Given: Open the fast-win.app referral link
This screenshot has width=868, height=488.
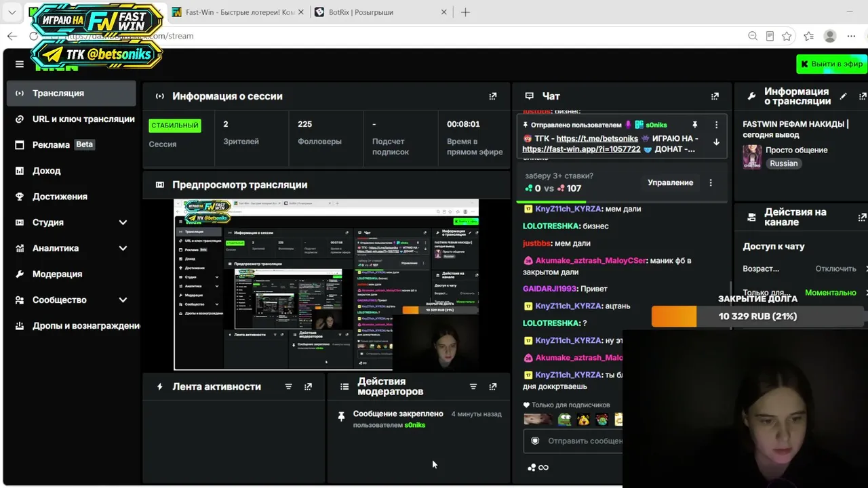Looking at the screenshot, I should coord(581,149).
